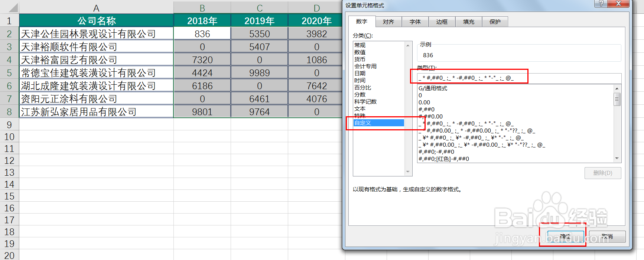Select column A header
This screenshot has height=260, width=644.
click(x=96, y=8)
